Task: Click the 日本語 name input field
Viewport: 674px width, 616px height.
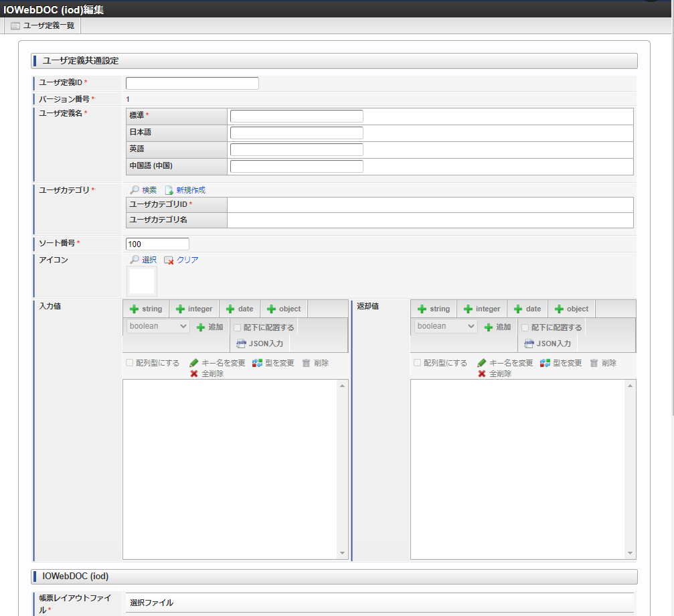Action: pos(297,133)
